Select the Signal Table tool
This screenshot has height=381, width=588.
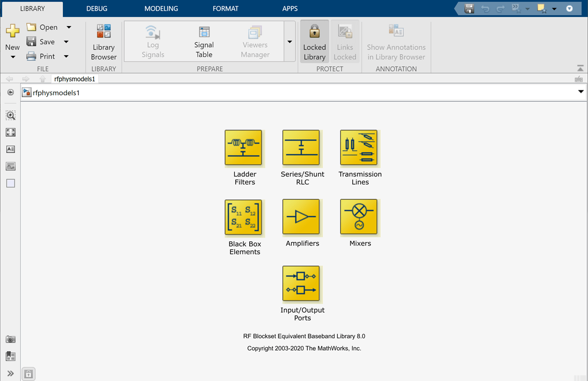pyautogui.click(x=203, y=42)
